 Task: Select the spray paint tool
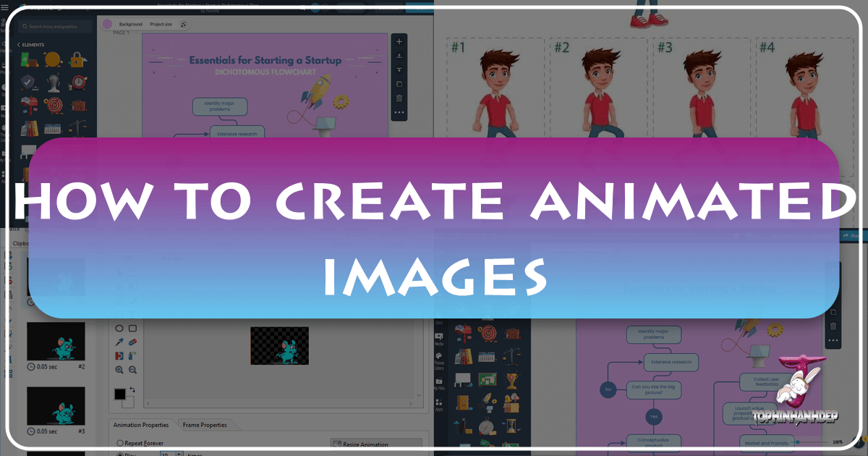(131, 354)
